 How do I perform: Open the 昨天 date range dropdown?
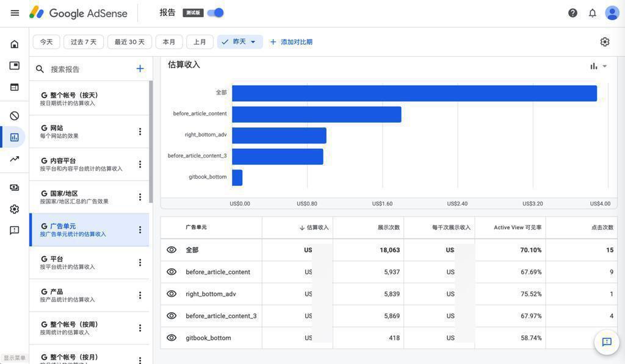[x=239, y=42]
